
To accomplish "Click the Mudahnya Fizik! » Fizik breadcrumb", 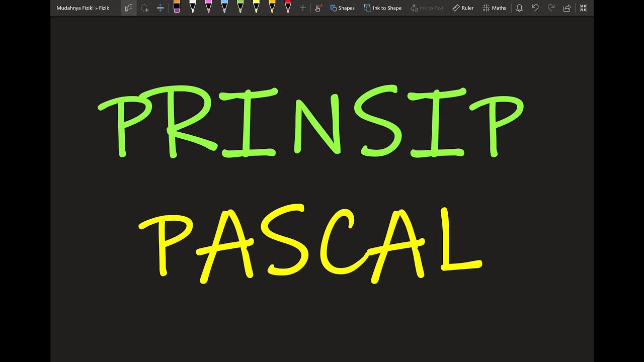I will pyautogui.click(x=83, y=8).
